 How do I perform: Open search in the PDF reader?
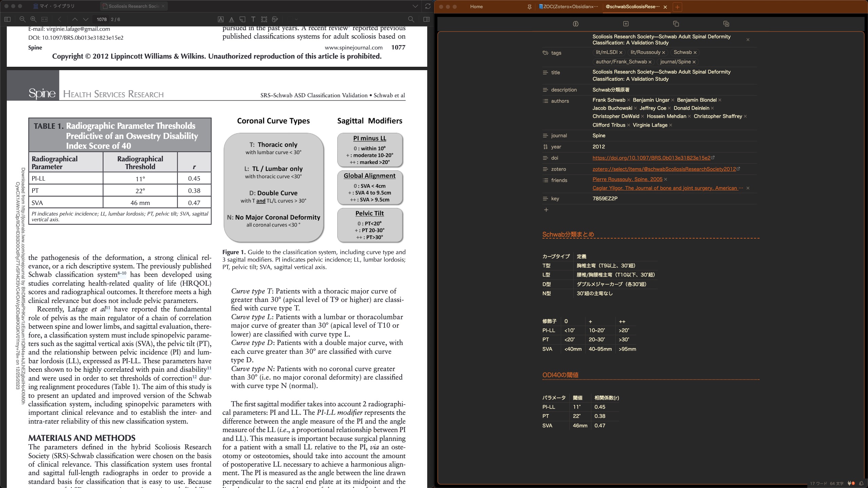(411, 19)
